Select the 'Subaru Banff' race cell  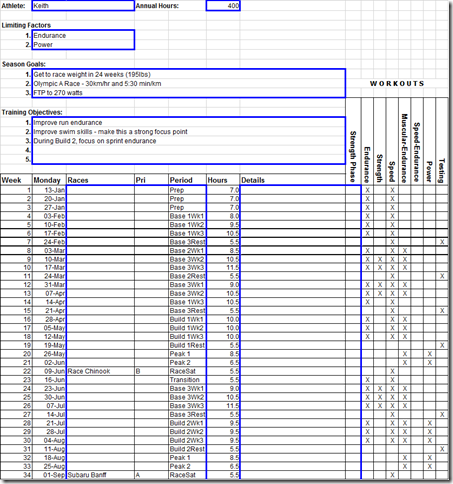click(x=100, y=475)
